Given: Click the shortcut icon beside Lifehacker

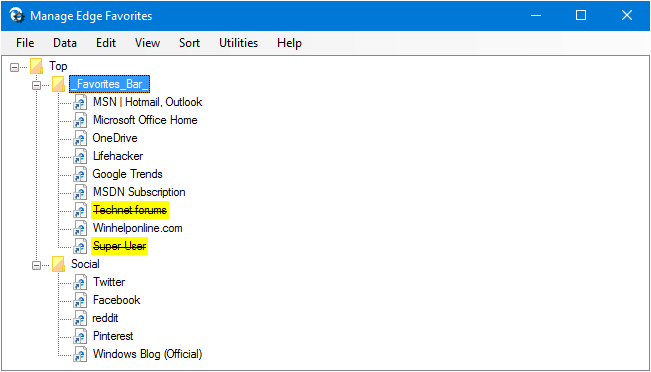Looking at the screenshot, I should point(80,157).
